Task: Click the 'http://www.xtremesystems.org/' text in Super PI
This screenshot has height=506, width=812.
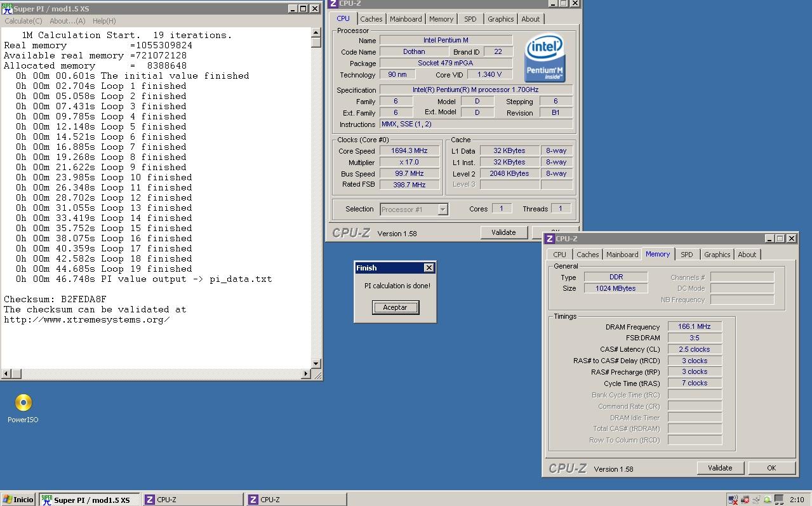Action: click(87, 319)
